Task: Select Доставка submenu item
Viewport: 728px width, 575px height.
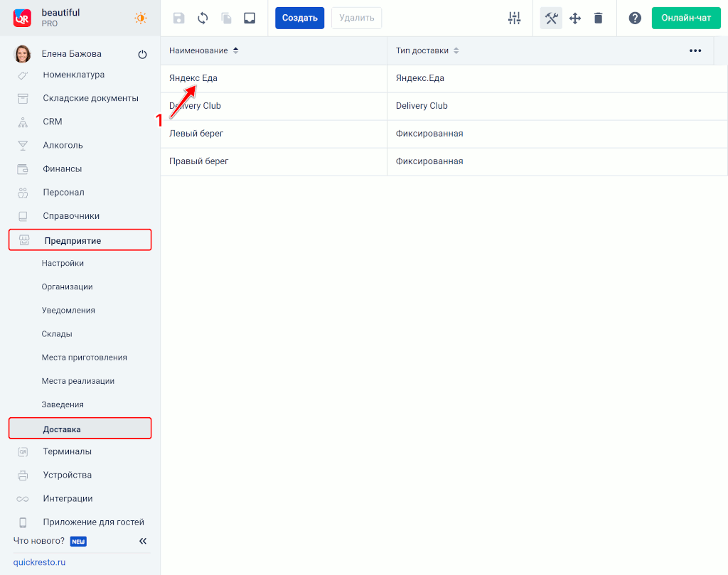Action: pyautogui.click(x=80, y=429)
